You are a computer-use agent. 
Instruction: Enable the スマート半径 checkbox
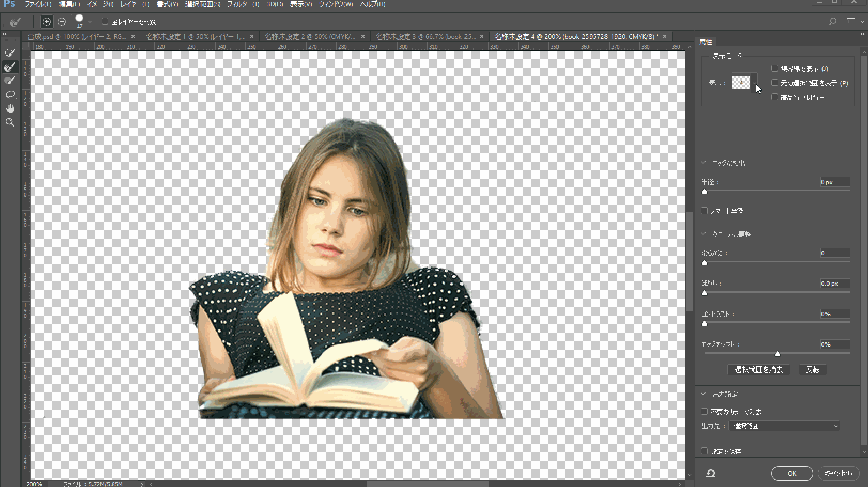704,211
